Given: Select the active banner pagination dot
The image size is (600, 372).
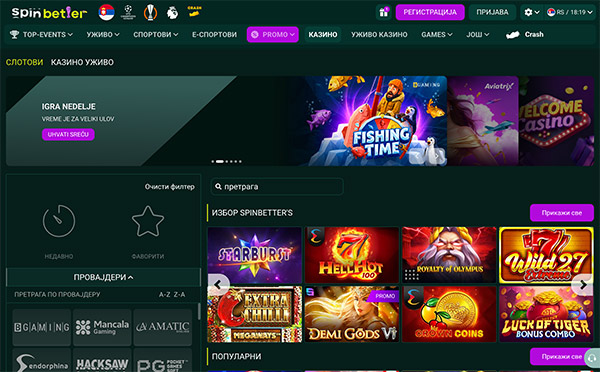Looking at the screenshot, I should (x=220, y=162).
